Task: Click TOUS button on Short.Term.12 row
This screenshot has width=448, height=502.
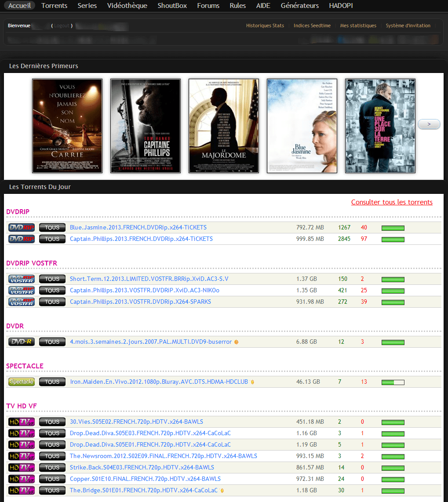Action: point(52,279)
